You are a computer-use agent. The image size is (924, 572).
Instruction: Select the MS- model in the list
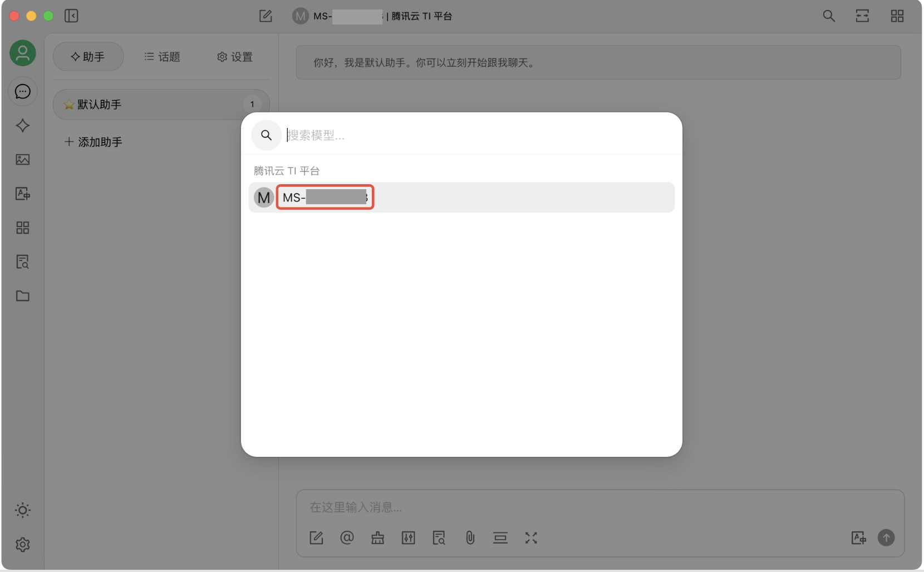point(461,198)
